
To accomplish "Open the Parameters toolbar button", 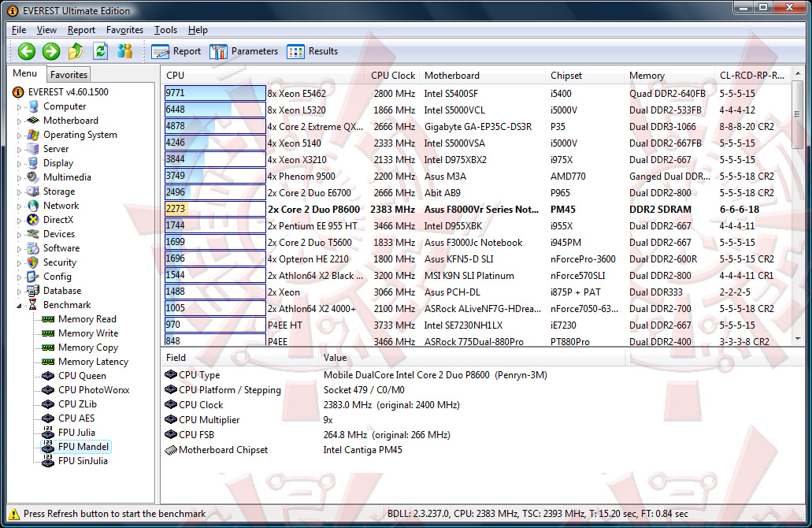I will (x=243, y=51).
